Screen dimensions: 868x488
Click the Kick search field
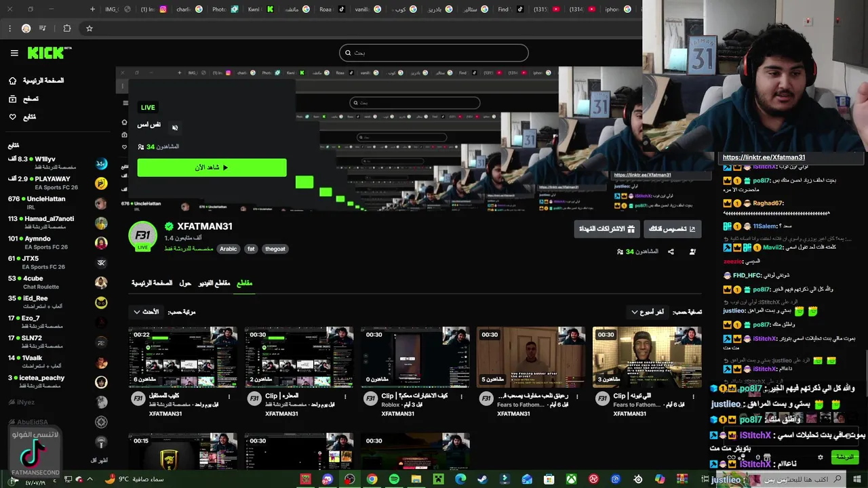[x=433, y=53]
